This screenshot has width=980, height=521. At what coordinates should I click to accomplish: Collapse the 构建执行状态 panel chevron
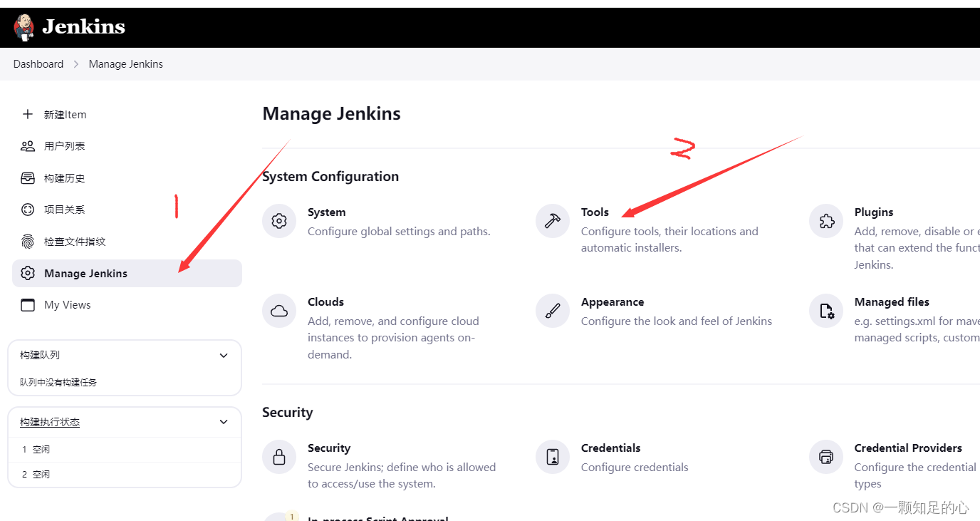click(x=224, y=422)
